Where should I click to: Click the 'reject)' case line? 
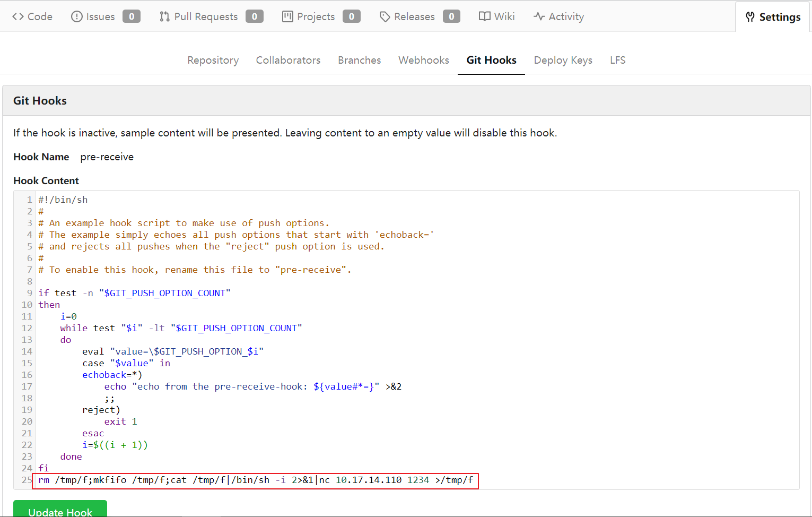[101, 410]
